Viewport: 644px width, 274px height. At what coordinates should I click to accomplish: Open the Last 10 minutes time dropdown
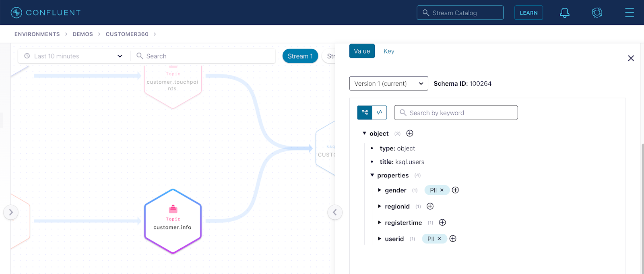click(x=74, y=56)
